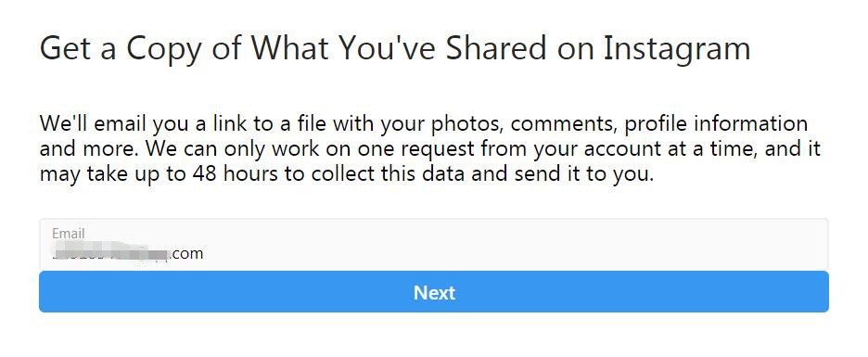Focus the Email input field

pos(433,245)
